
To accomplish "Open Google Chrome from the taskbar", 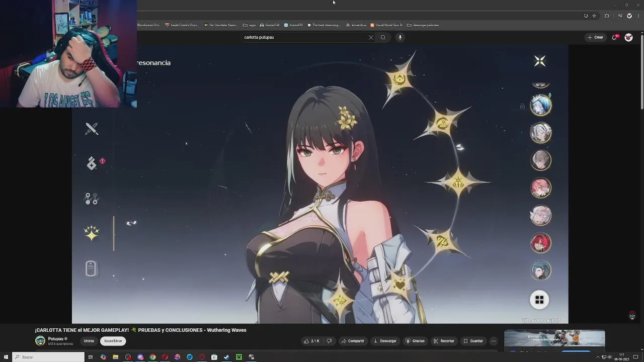I will [152, 357].
